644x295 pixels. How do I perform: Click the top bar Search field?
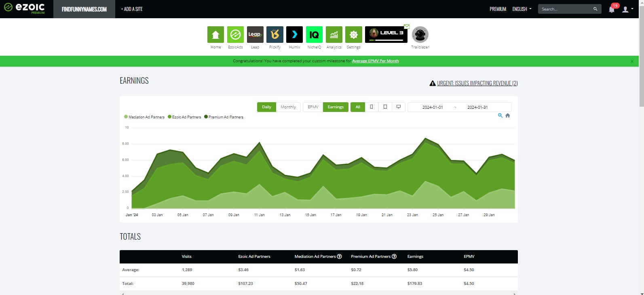(566, 9)
